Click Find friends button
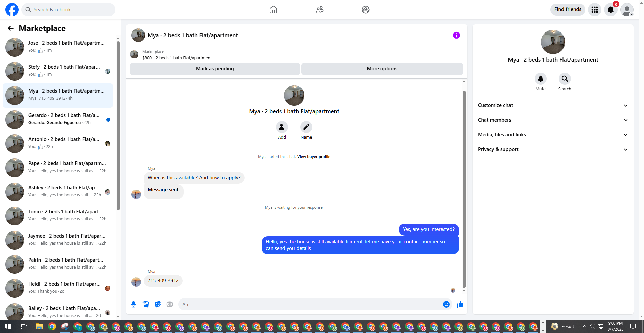The image size is (644, 333). (568, 9)
